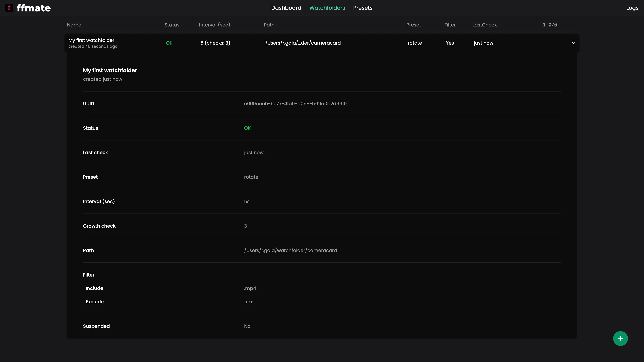This screenshot has width=644, height=362.
Task: Click the Suspended label
Action: (x=96, y=326)
